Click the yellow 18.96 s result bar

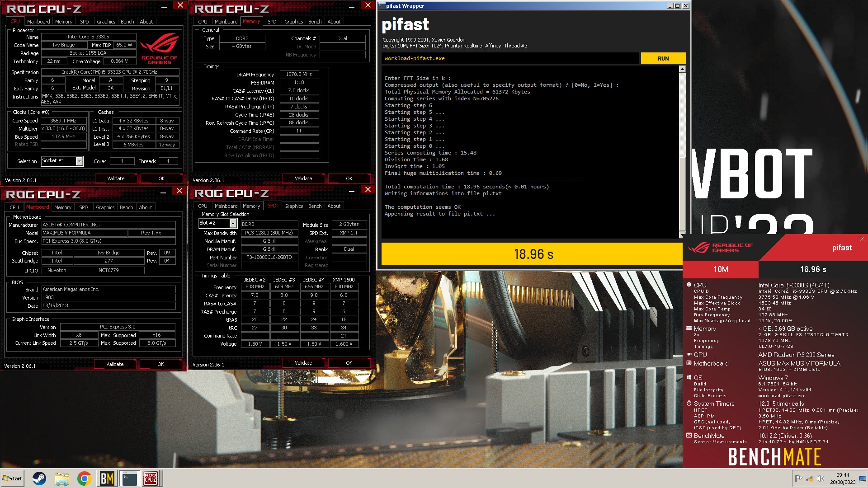[532, 254]
